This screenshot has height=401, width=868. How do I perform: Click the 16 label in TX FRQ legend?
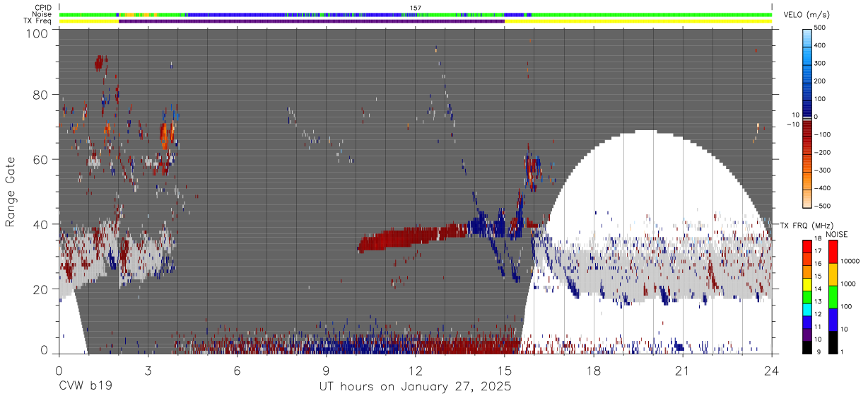818,263
